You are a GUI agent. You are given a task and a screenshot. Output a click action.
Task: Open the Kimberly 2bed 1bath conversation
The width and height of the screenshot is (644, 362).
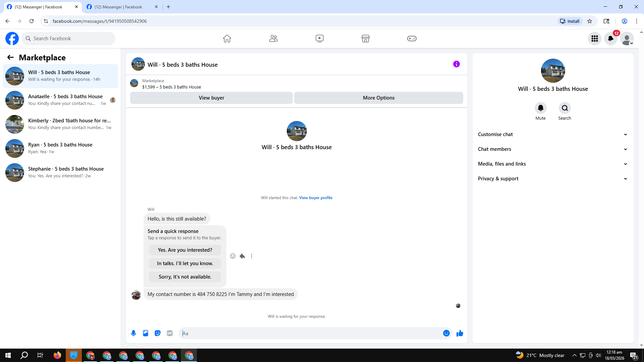coord(60,124)
